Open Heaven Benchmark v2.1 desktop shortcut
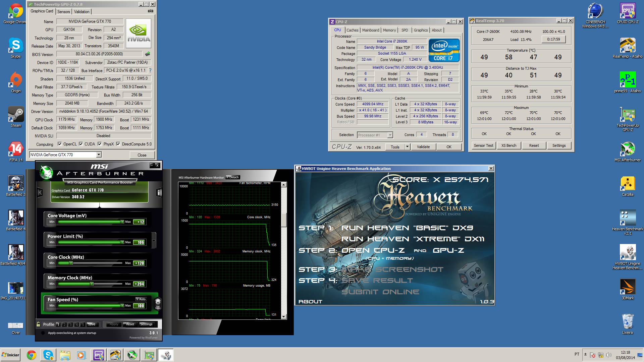 (628, 223)
